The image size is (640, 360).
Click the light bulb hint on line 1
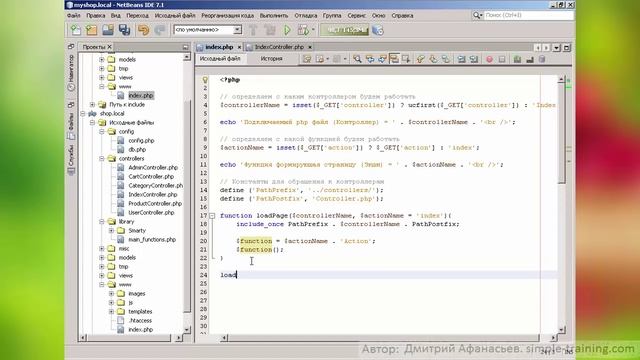click(x=205, y=80)
